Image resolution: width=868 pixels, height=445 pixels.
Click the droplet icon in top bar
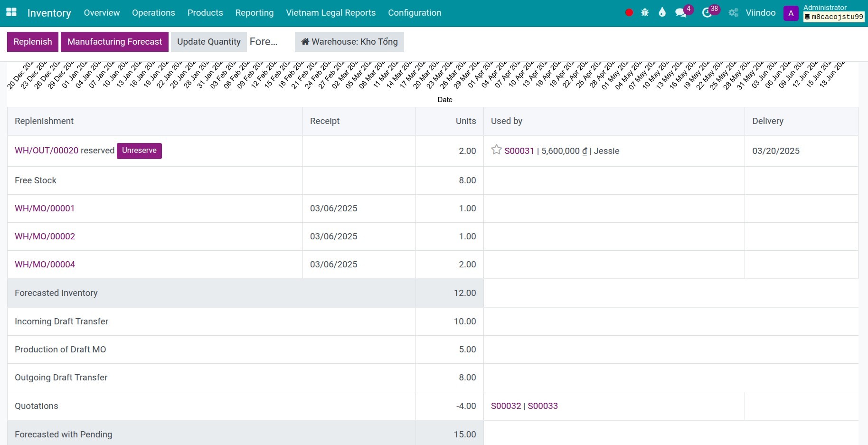(662, 13)
